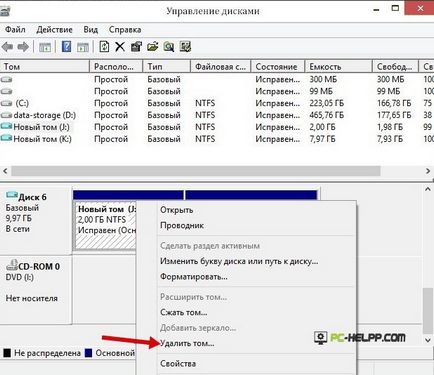
Task: Click black Не распределена legend swatch
Action: click(7, 353)
